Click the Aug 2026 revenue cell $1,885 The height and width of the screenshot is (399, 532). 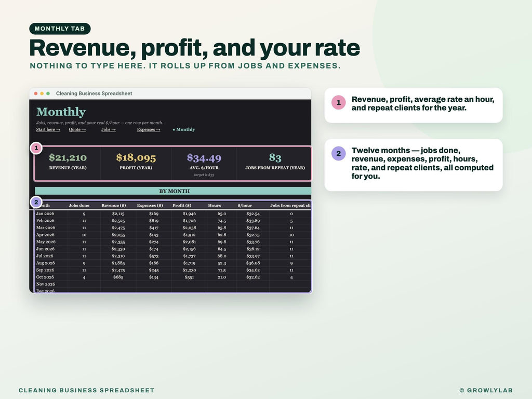[x=118, y=263]
